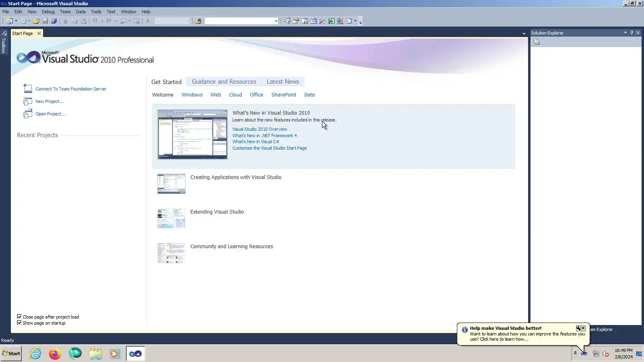The image size is (644, 362).
Task: Switch to the Guidance and Resources tab
Action: [x=224, y=82]
